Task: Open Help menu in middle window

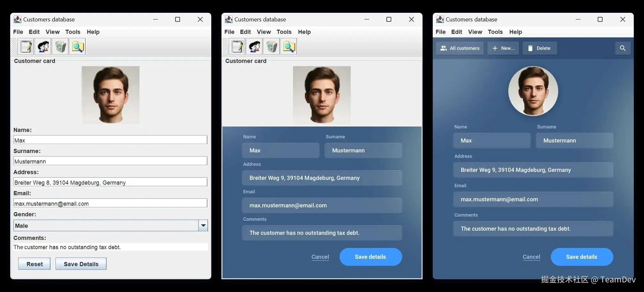Action: (304, 32)
